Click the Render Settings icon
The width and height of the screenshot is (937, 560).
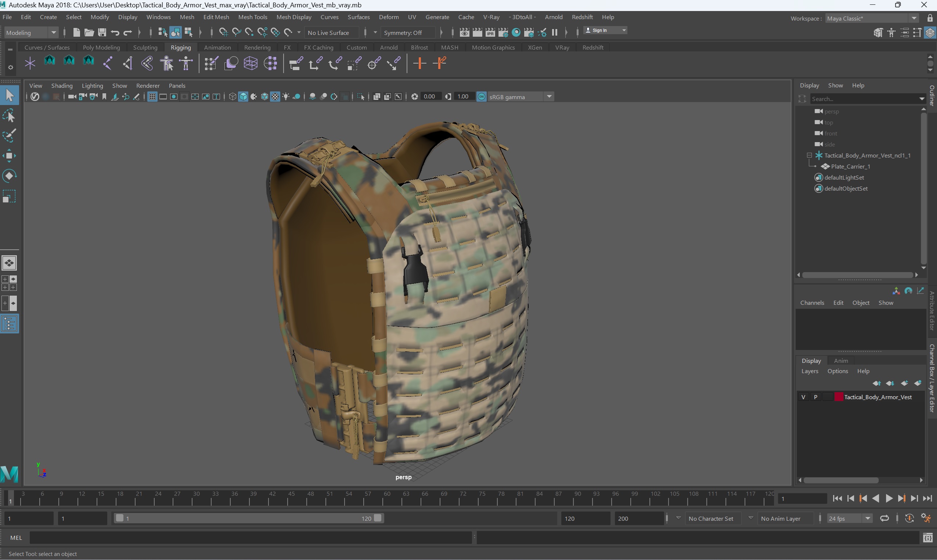(503, 32)
